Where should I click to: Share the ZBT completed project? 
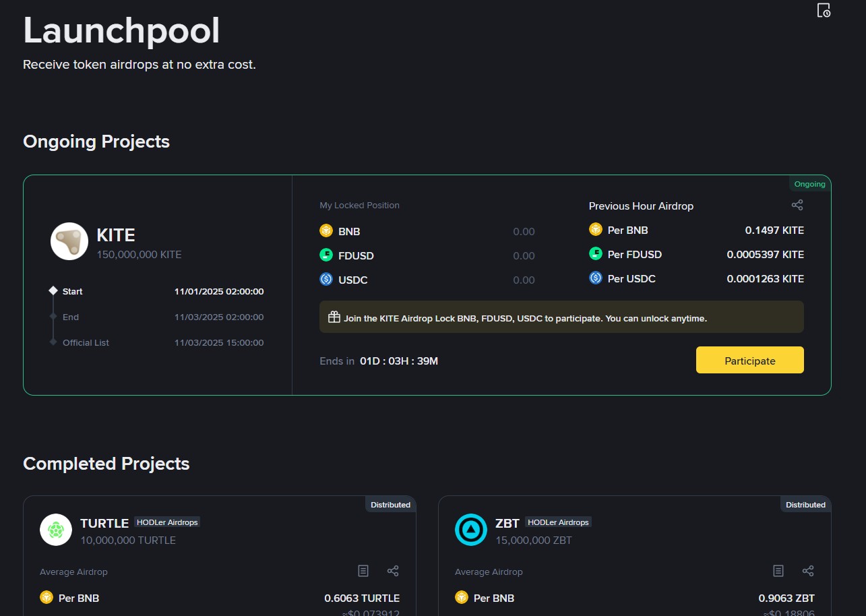(x=808, y=571)
